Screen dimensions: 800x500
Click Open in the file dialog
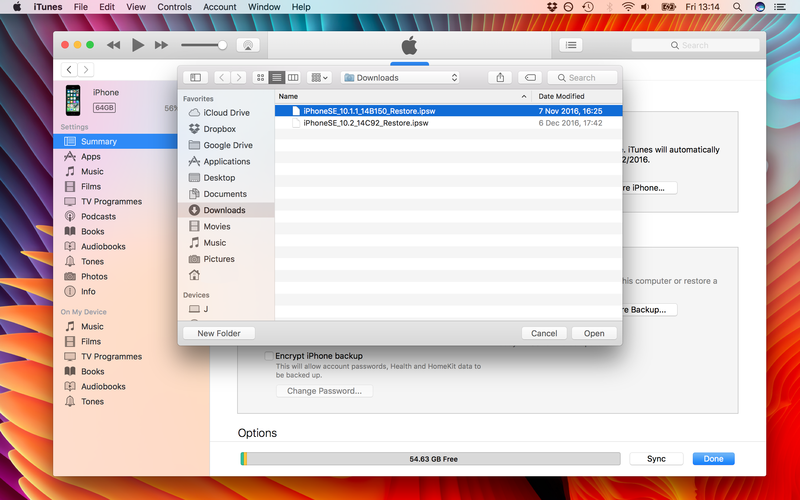coord(594,333)
